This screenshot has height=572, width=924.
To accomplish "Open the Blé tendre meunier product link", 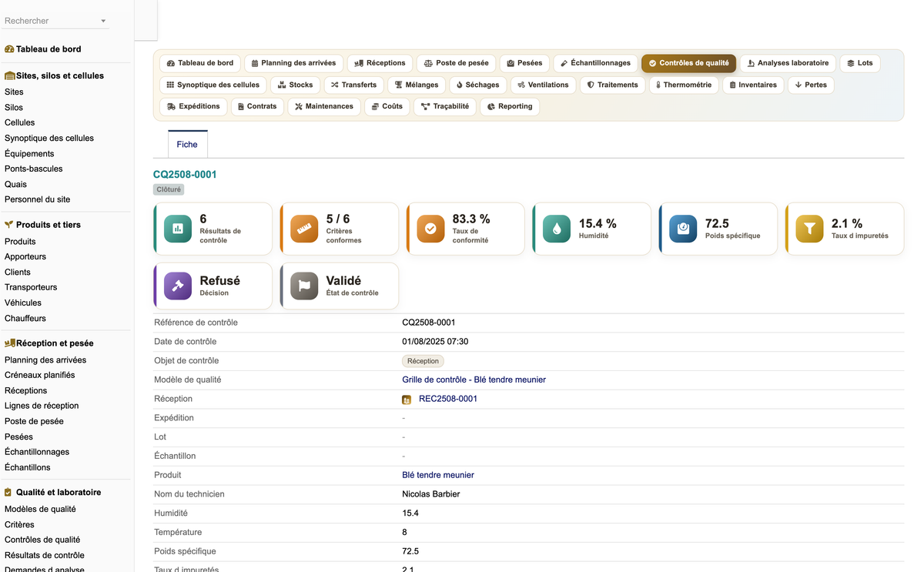I will pyautogui.click(x=438, y=475).
